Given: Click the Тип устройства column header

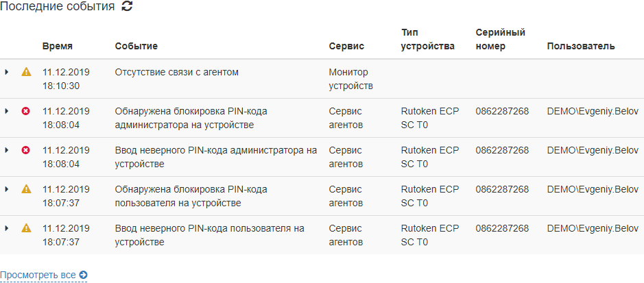Looking at the screenshot, I should (428, 40).
